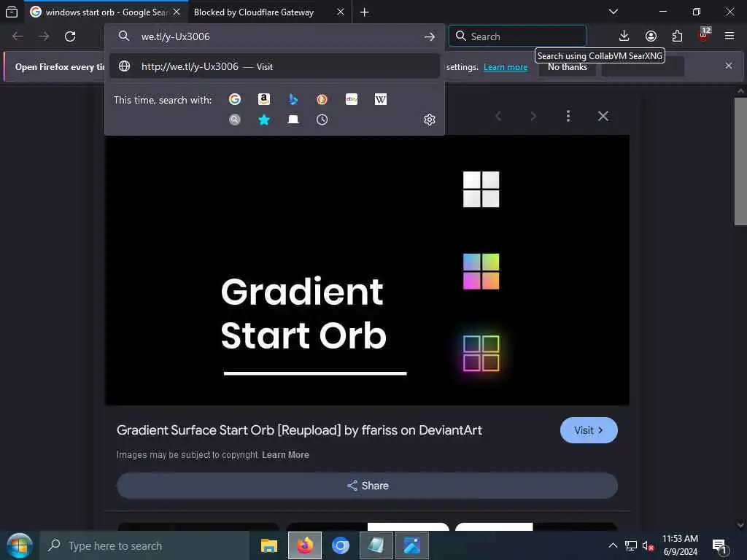Click the copyright Learn More link
The height and width of the screenshot is (560, 747).
285,455
